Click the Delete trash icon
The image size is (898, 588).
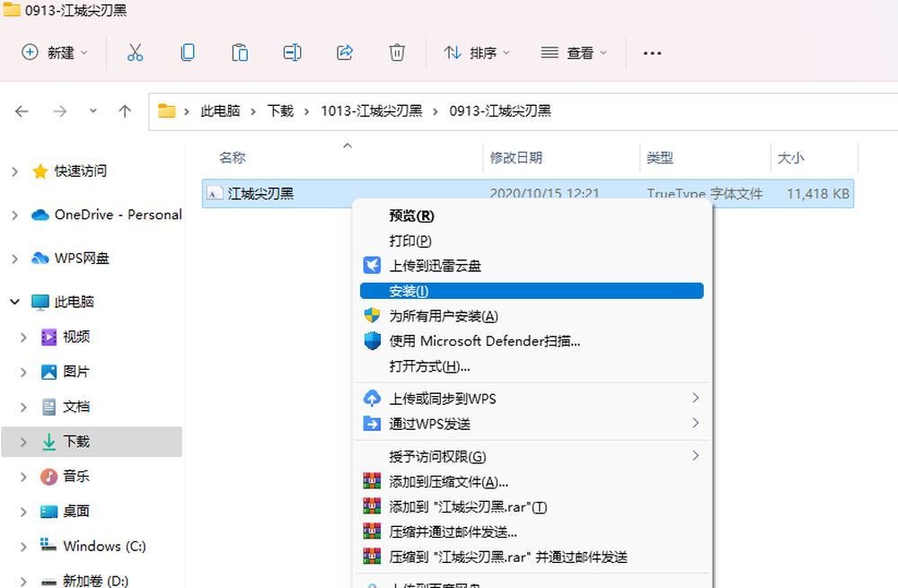pos(397,52)
